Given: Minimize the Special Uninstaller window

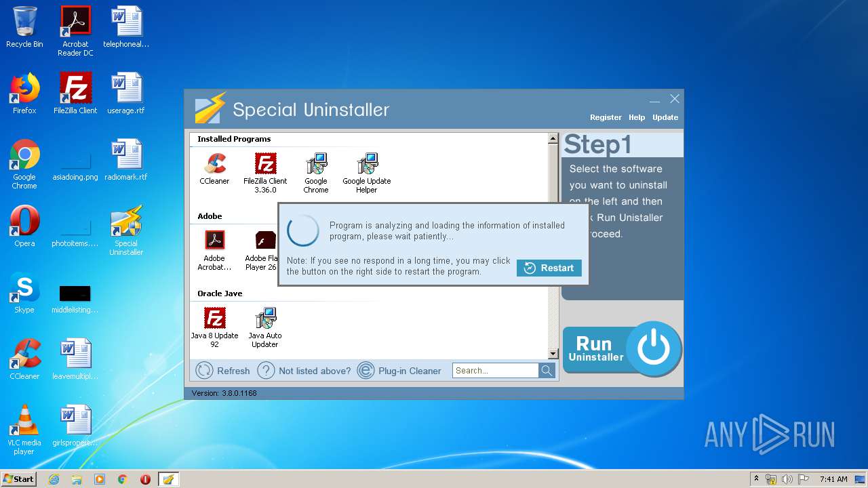Looking at the screenshot, I should click(x=654, y=100).
